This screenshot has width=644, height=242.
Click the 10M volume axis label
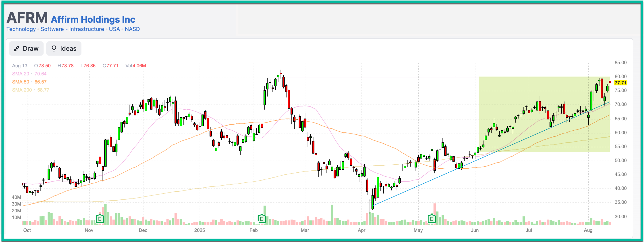(x=16, y=217)
